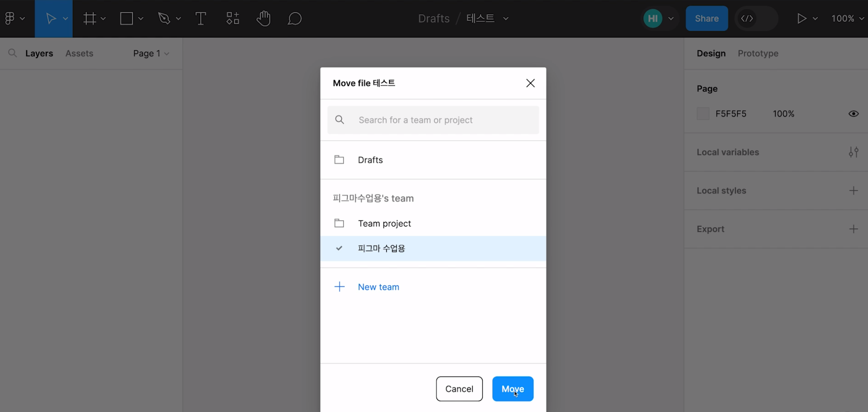
Task: Expand Move tool options dropdown arrow
Action: (65, 19)
